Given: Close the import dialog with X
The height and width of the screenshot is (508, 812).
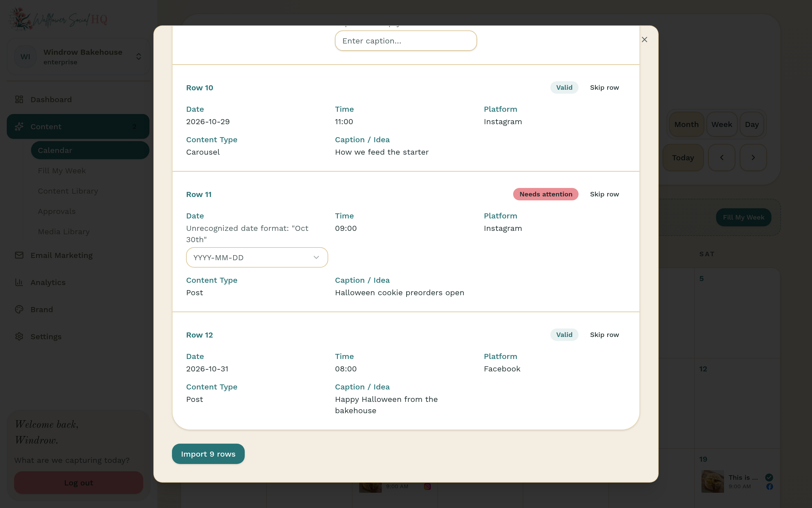Looking at the screenshot, I should 644,40.
